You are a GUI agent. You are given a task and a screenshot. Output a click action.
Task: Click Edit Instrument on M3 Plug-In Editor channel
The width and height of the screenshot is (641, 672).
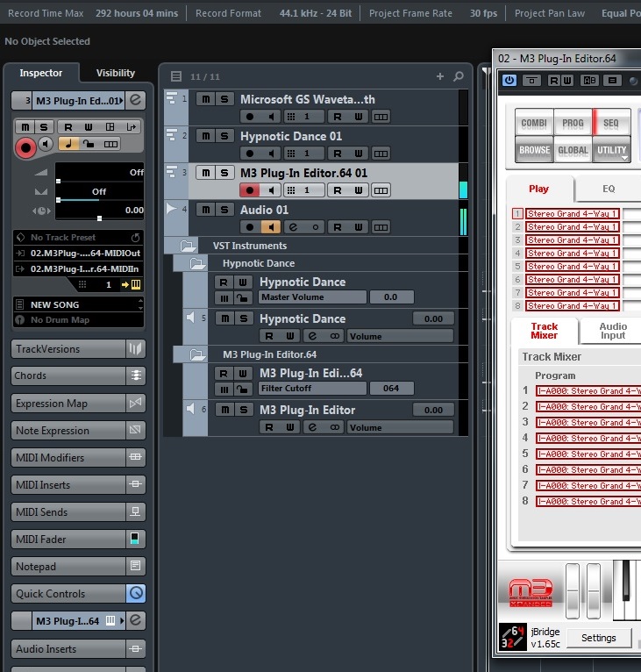(x=312, y=427)
